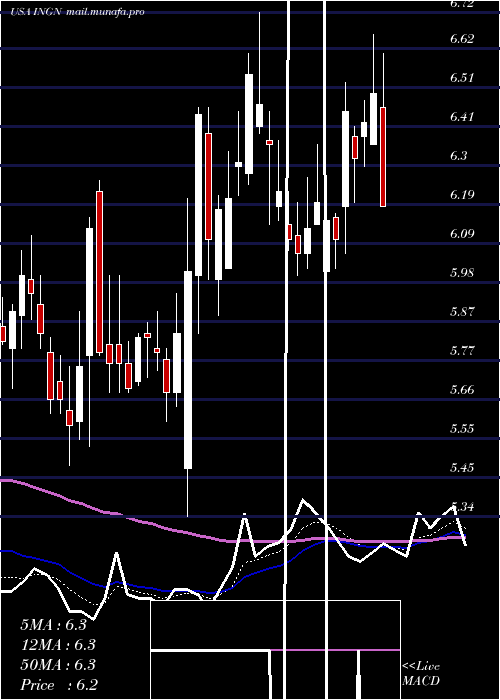Select the 5.45 price axis label
Viewport: 500px width, 700px height.
point(462,468)
